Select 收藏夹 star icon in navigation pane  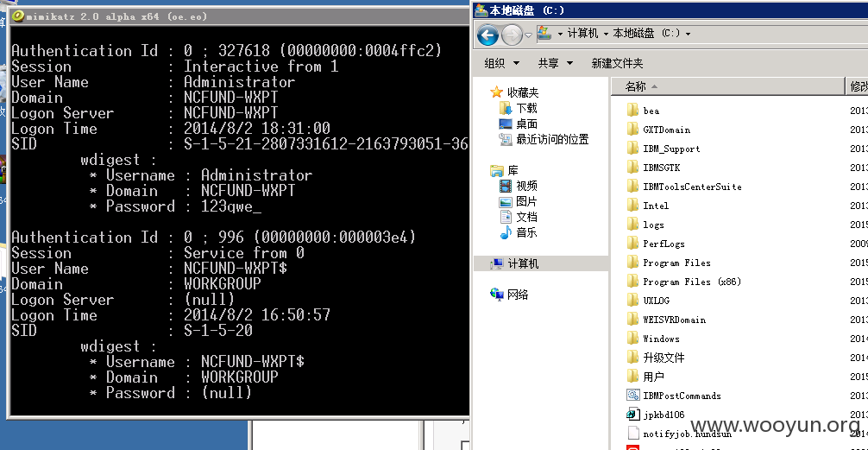(x=496, y=92)
